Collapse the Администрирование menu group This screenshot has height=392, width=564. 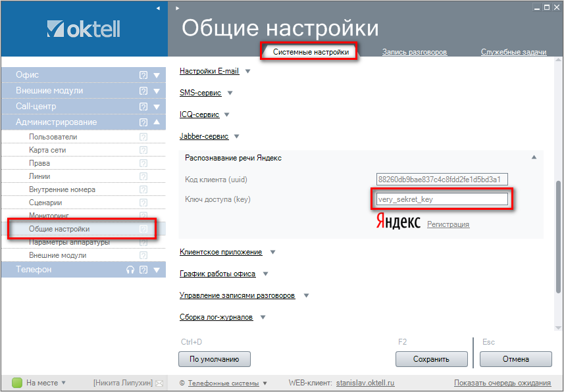click(157, 122)
